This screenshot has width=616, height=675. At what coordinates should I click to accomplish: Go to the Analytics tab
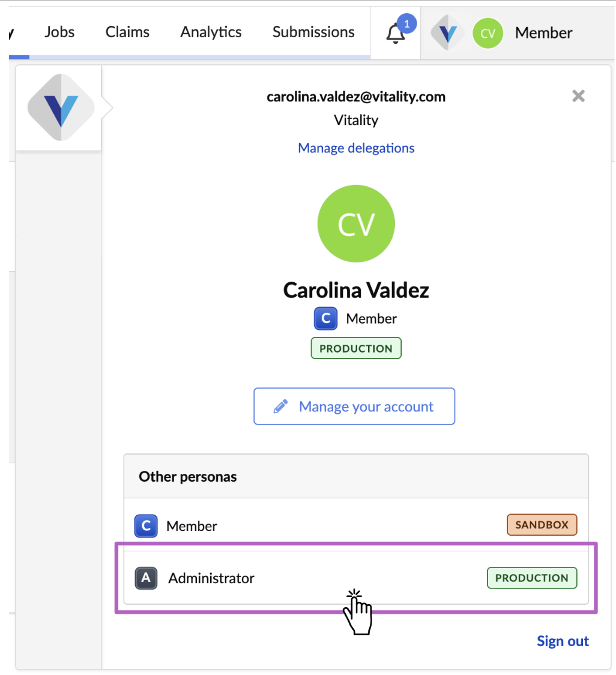tap(211, 32)
